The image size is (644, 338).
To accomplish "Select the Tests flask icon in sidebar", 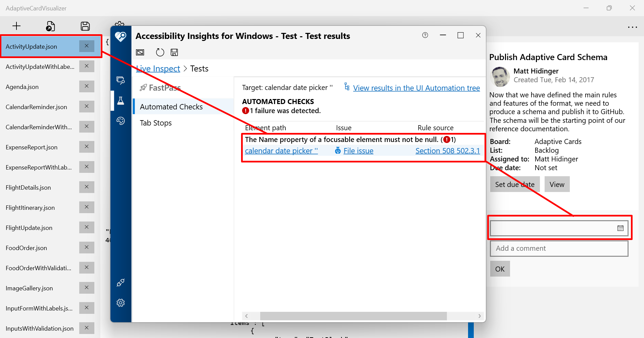I will [121, 101].
